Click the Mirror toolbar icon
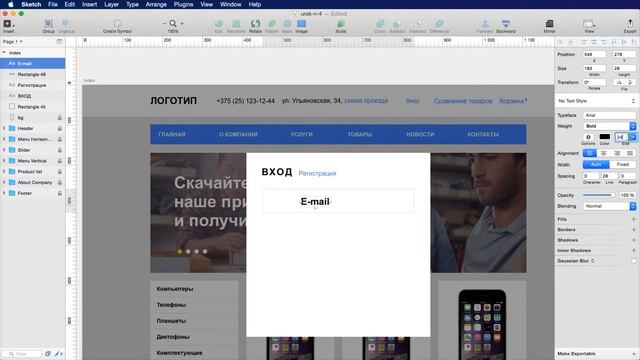Screen dimensions: 640x360 click(549, 24)
